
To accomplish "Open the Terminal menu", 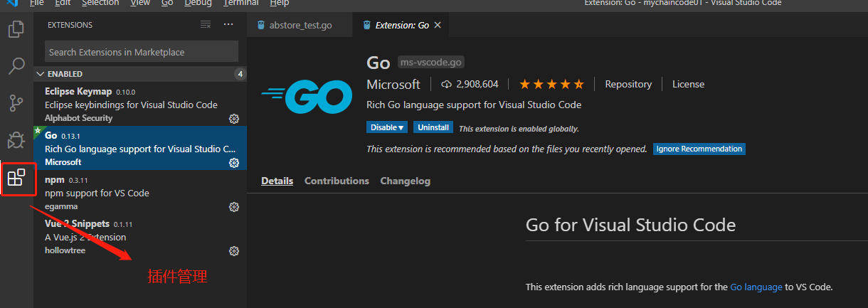I will coord(240,3).
